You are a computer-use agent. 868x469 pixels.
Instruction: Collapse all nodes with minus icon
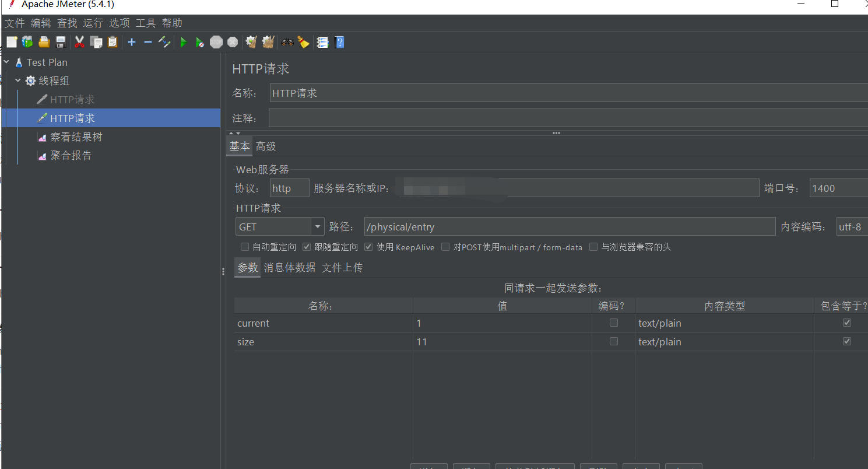coord(148,42)
